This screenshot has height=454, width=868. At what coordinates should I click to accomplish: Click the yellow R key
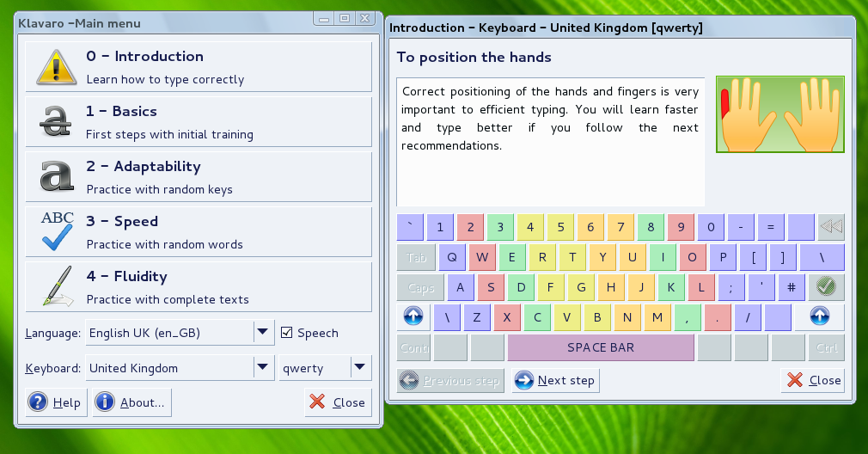click(x=542, y=257)
